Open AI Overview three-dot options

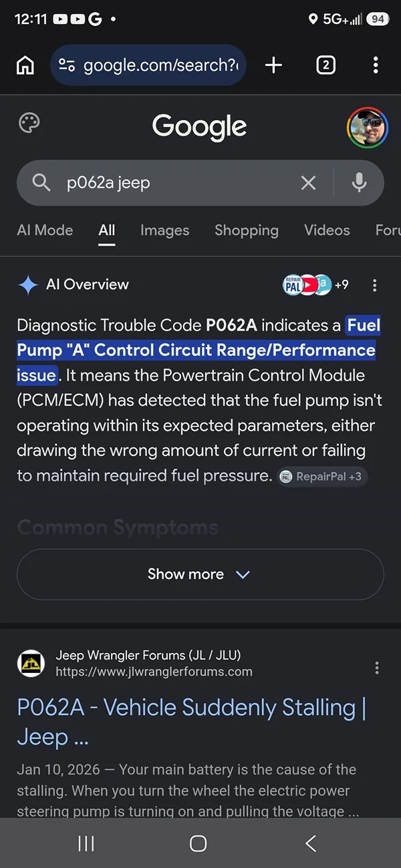click(374, 285)
